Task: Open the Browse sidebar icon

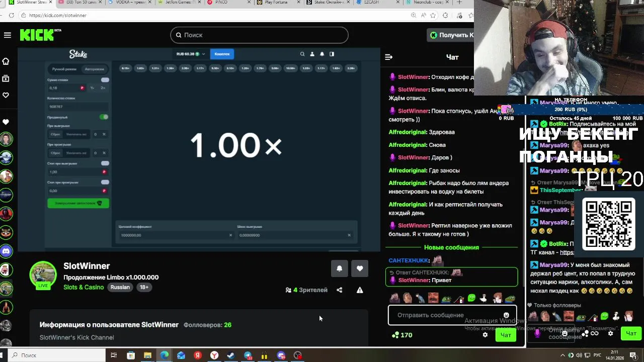Action: tap(6, 78)
